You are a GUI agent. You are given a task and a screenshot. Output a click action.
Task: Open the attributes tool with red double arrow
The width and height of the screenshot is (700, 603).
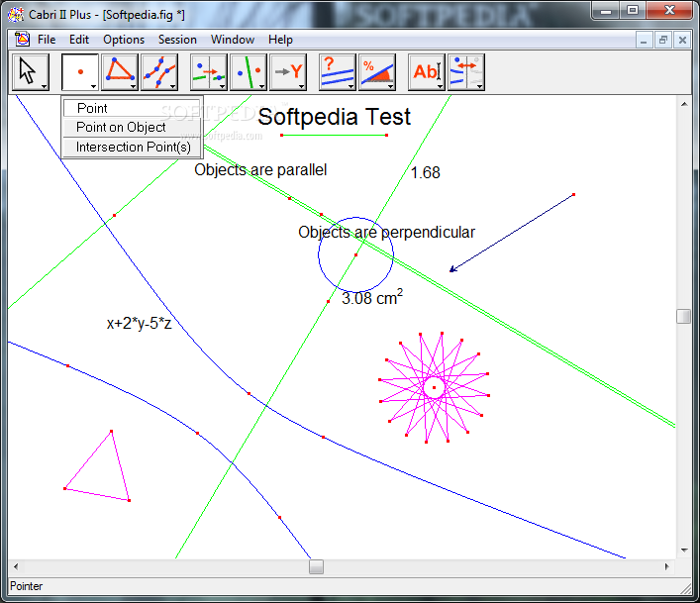pyautogui.click(x=466, y=72)
